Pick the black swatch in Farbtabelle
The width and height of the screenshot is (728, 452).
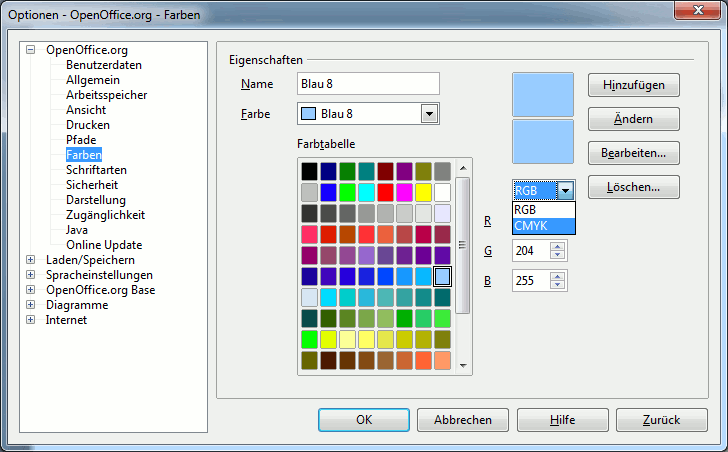pos(309,171)
